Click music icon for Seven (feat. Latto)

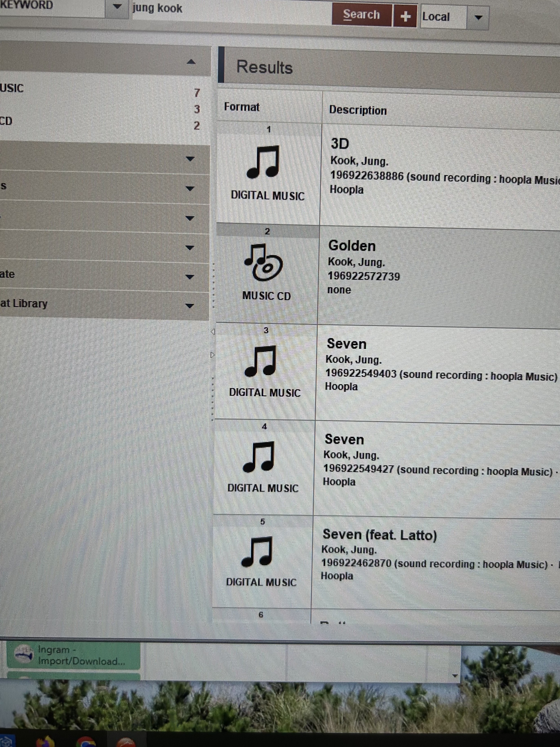[x=257, y=551]
